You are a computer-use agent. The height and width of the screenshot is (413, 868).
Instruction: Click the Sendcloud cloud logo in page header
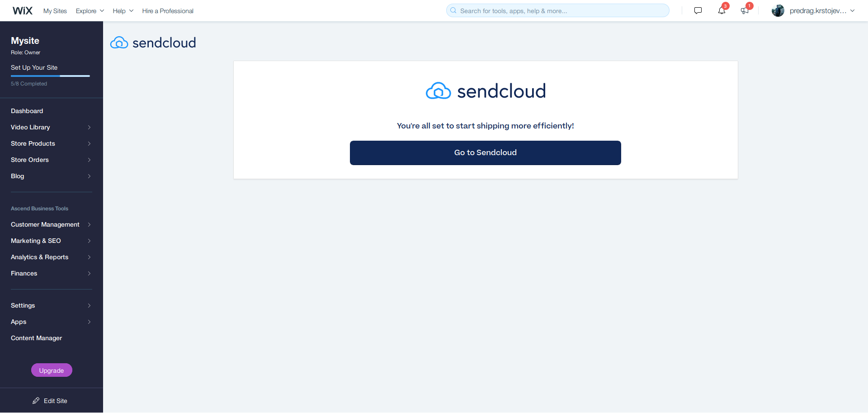point(153,43)
